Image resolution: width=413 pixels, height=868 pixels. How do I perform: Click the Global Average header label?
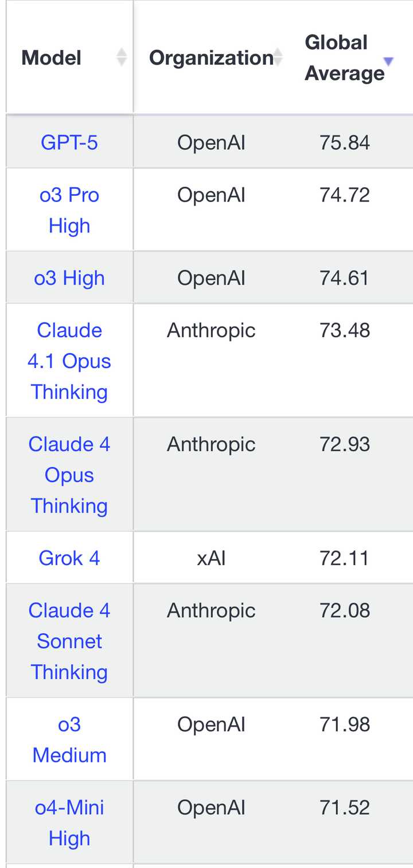[x=344, y=58]
